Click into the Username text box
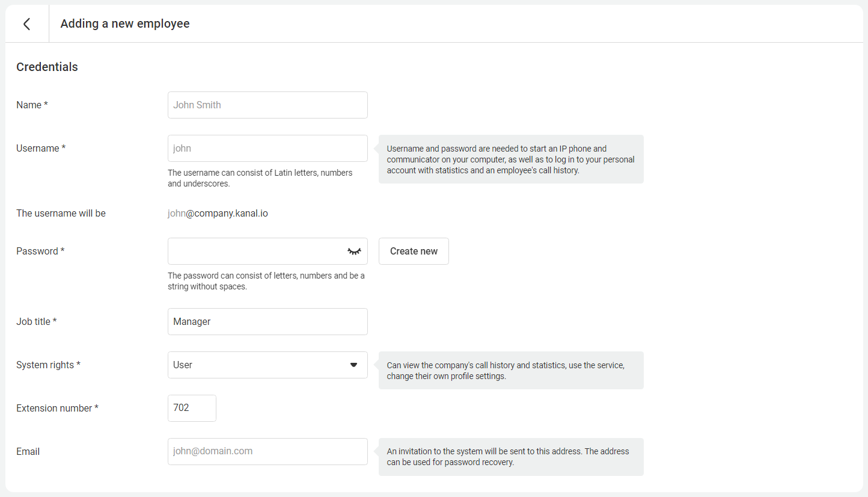 click(x=267, y=149)
